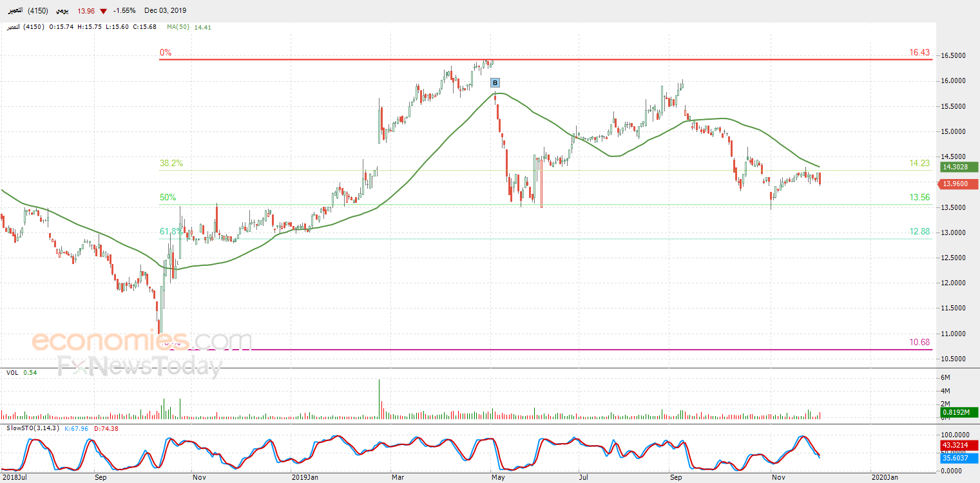
Task: Click the 6M volume axis label
Action: pyautogui.click(x=947, y=377)
